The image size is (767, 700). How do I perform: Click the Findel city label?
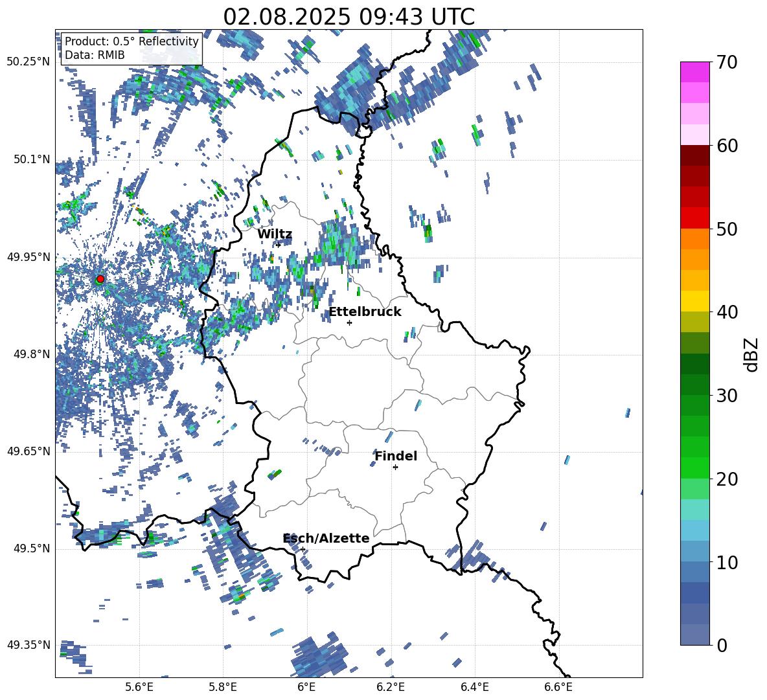(x=396, y=456)
